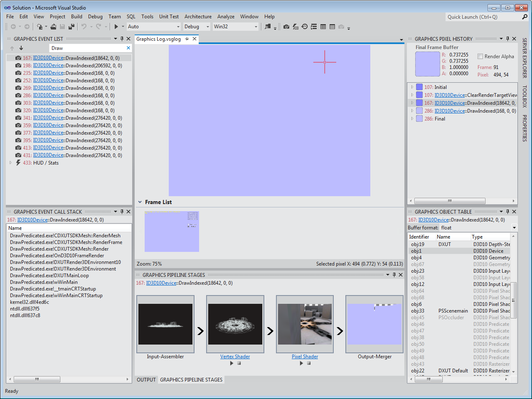
Task: Open the SERVER EXPLORER side tab
Action: click(525, 58)
